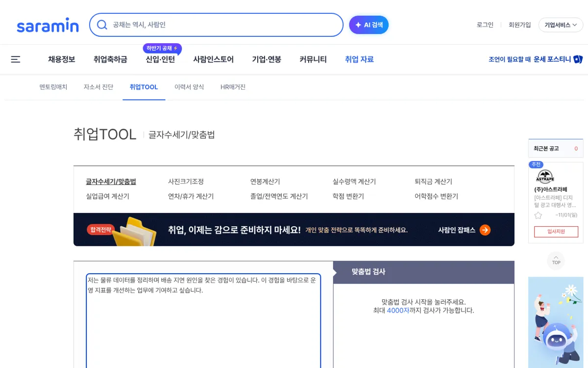This screenshot has width=588, height=368.
Task: Open 퇴직금 계산기 tool
Action: [x=434, y=182]
